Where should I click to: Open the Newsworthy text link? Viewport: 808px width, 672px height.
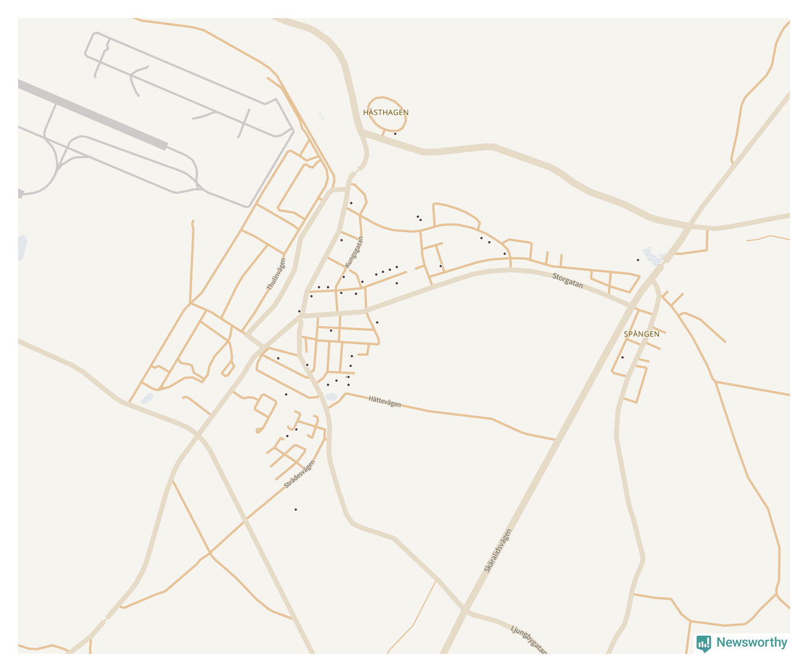(x=751, y=642)
